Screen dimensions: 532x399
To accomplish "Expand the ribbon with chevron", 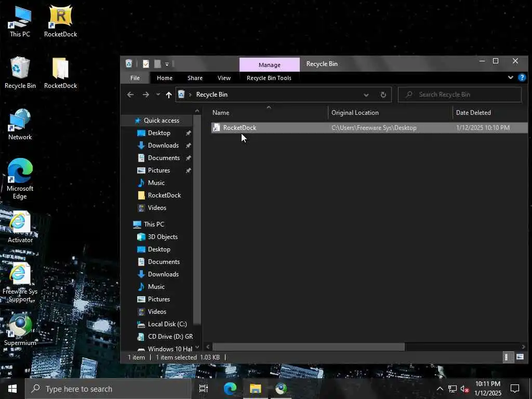I will pyautogui.click(x=510, y=78).
